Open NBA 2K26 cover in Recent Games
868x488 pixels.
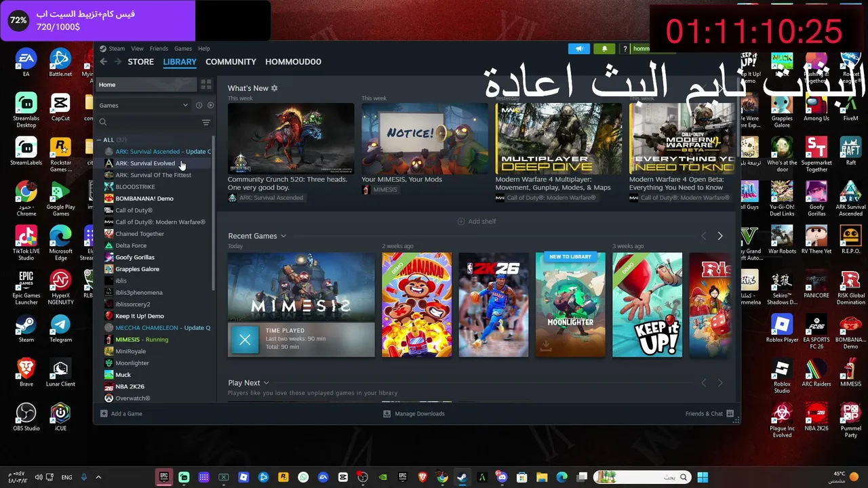[494, 305]
